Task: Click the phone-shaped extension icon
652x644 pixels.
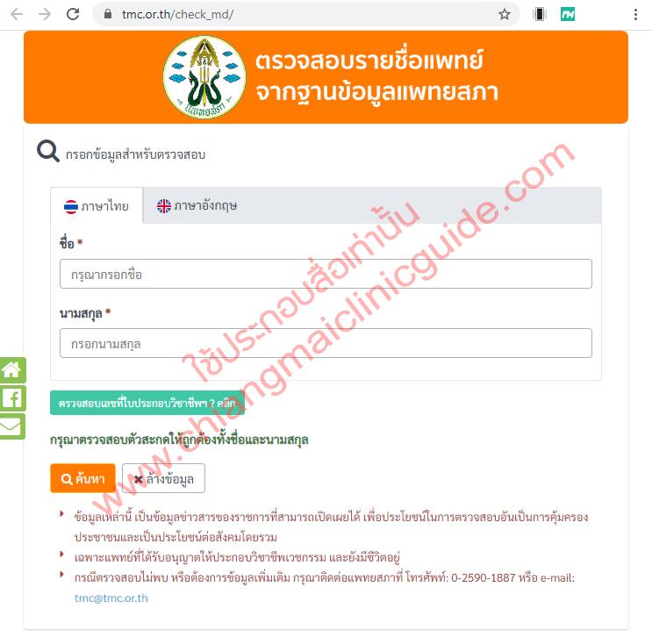Action: (x=540, y=15)
